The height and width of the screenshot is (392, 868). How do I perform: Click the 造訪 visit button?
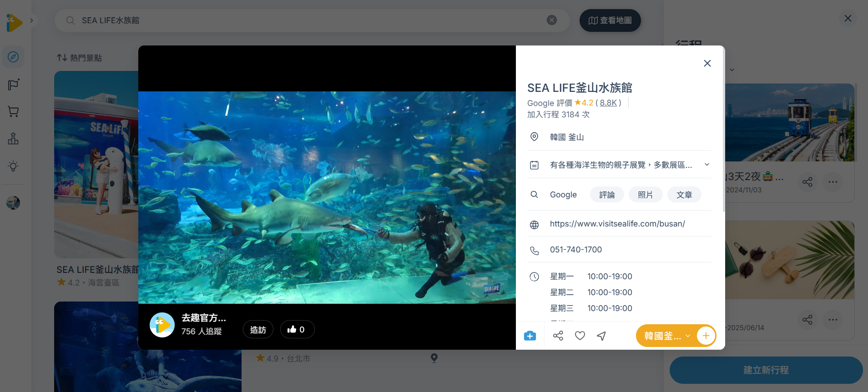258,330
